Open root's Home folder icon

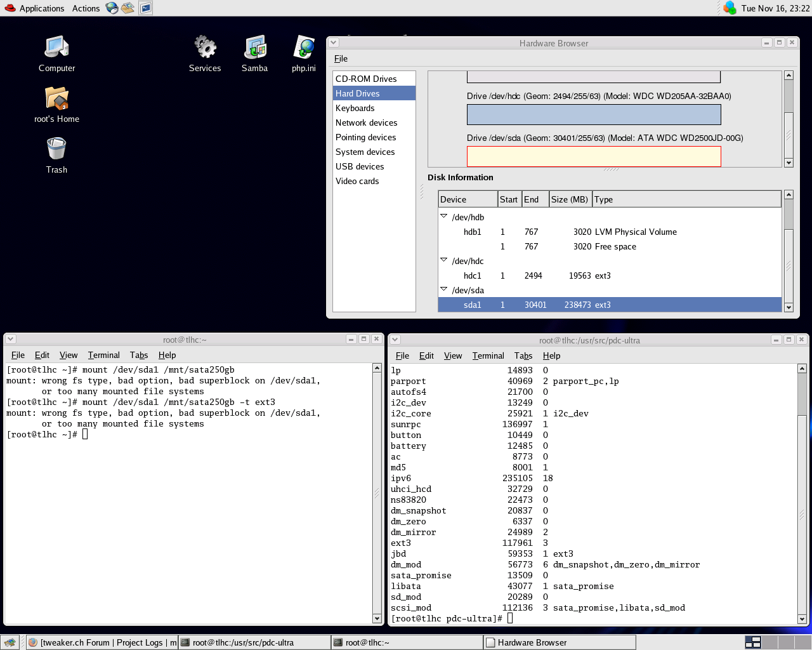(56, 99)
